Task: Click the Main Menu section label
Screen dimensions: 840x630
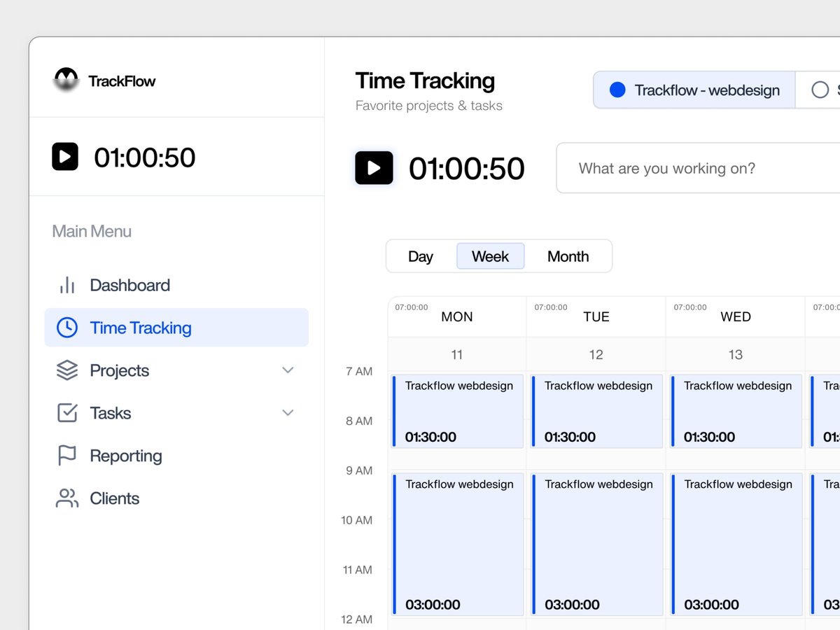Action: pos(92,231)
